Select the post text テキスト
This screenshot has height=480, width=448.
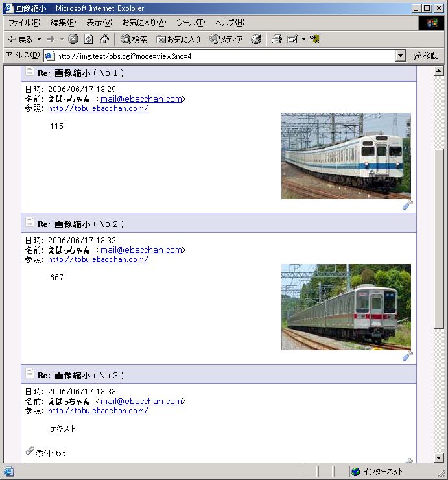[x=63, y=429]
